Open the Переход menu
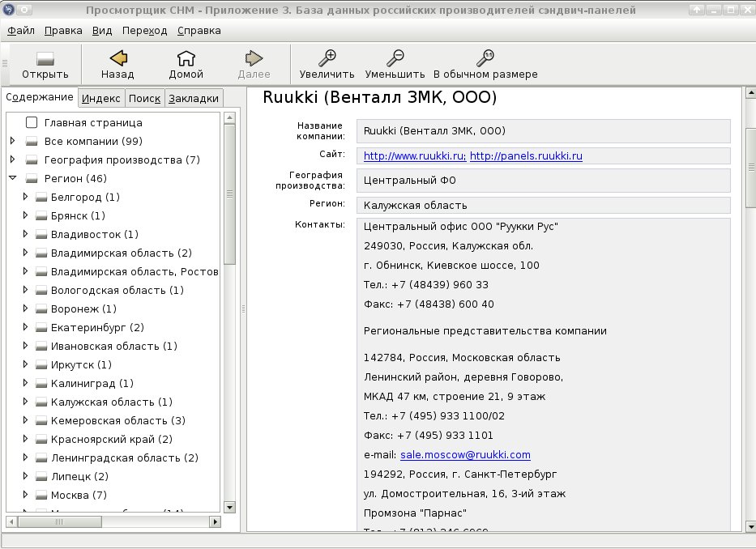Image resolution: width=756 pixels, height=549 pixels. (x=145, y=31)
